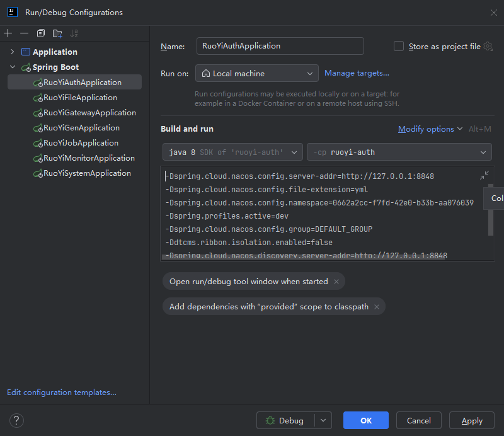The width and height of the screenshot is (504, 436).
Task: Expand the Application tree node
Action: click(12, 52)
